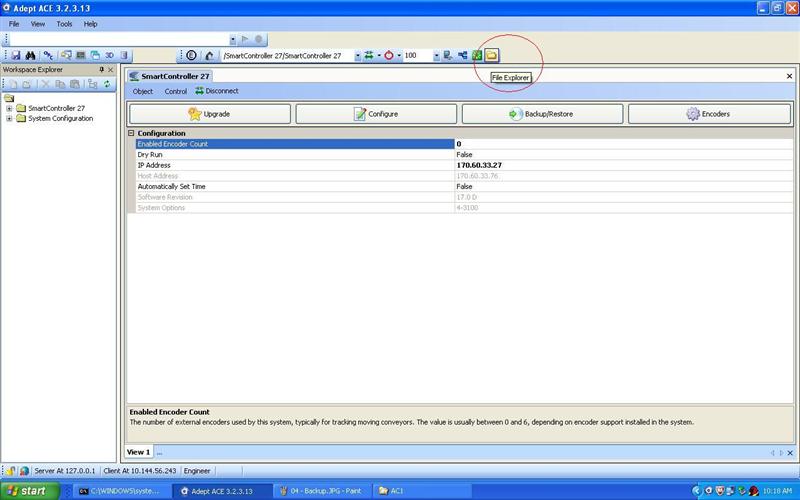800x500 pixels.
Task: Click Disconnect in the controller toolbar
Action: (217, 91)
